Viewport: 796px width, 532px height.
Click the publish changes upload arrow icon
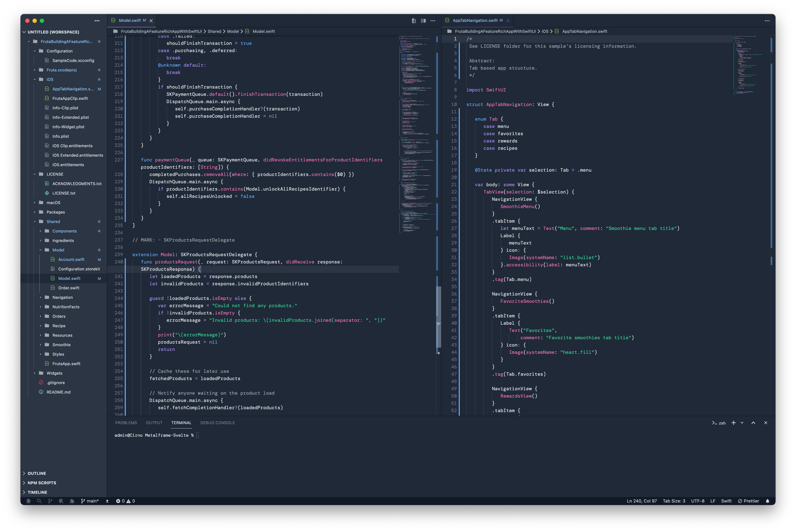pos(107,501)
